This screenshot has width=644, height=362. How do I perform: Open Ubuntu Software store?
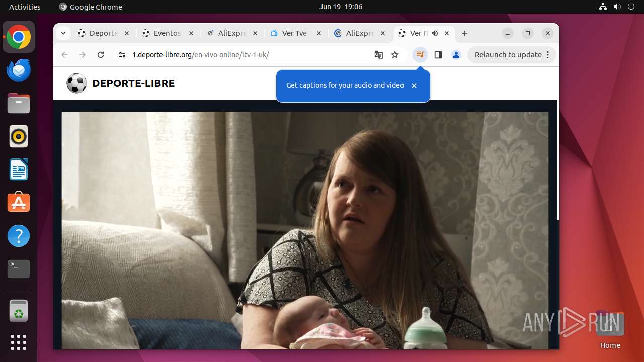19,203
